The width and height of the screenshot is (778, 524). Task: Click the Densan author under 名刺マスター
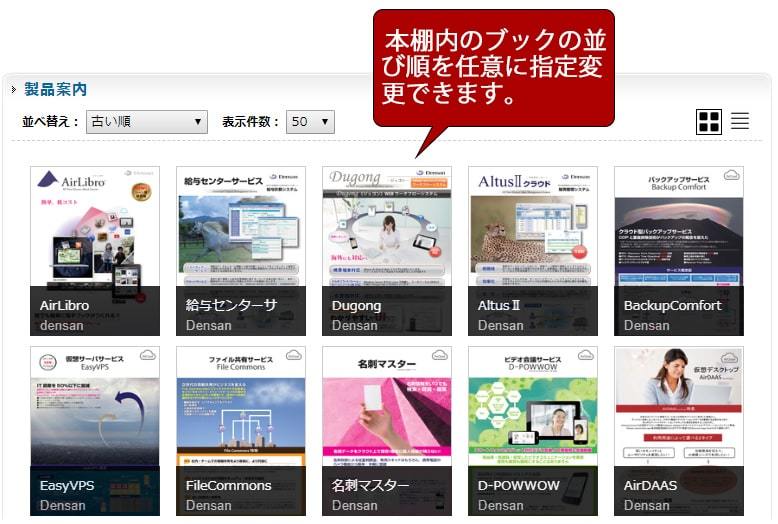(x=354, y=506)
